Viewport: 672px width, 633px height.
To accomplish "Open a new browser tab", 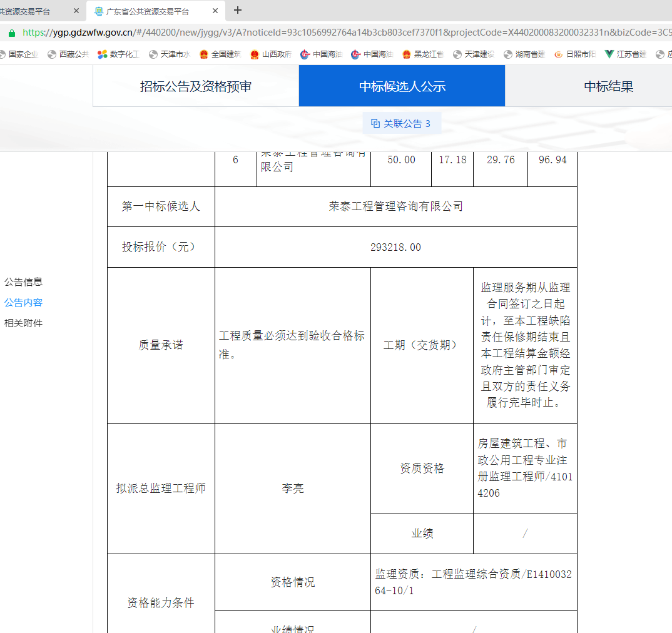I will click(238, 10).
